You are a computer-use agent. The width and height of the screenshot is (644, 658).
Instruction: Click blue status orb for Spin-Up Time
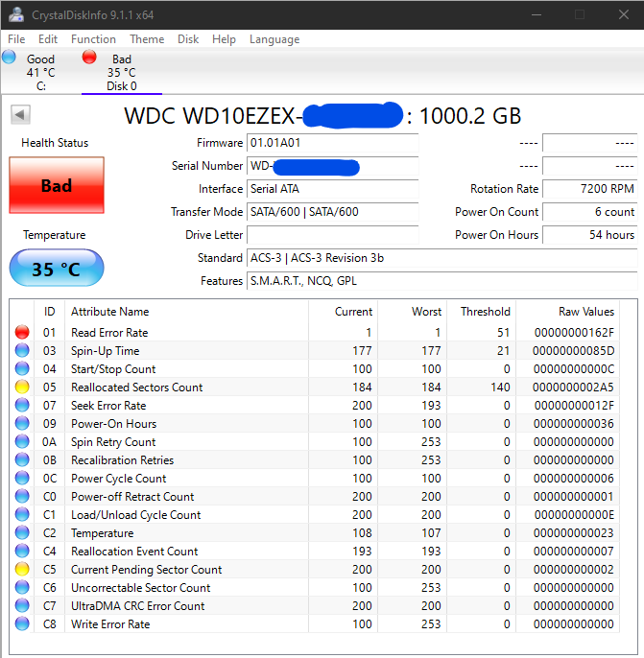pyautogui.click(x=22, y=350)
